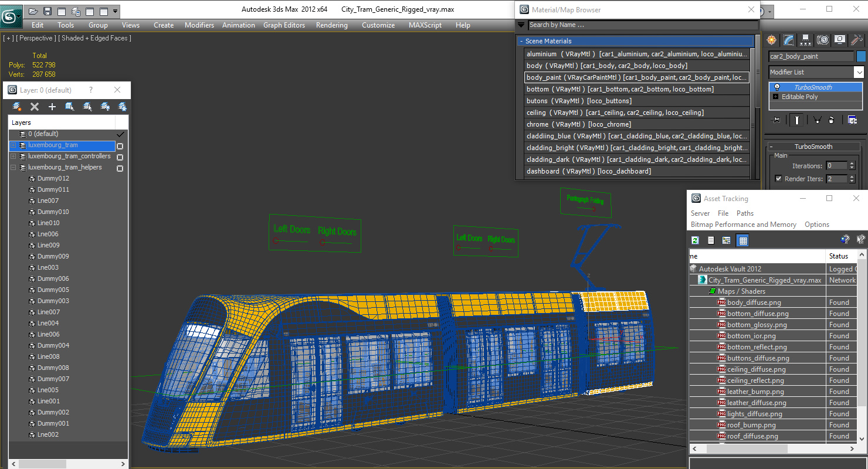868x469 pixels.
Task: Expand the Editable Poly stack entry
Action: [777, 97]
